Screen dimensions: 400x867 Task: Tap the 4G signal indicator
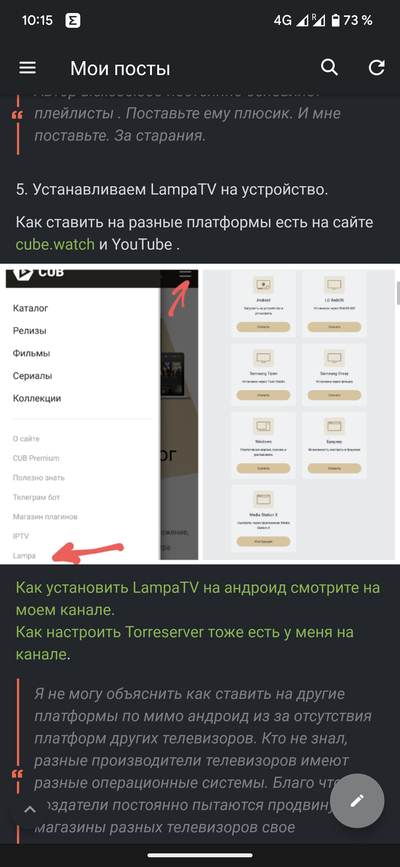click(x=282, y=21)
